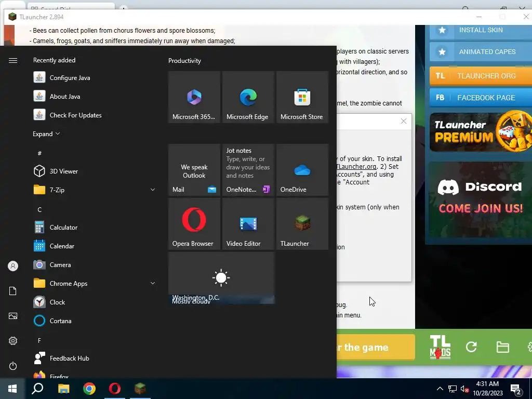
Task: Click the refresh icon in TLauncher
Action: [x=471, y=347]
